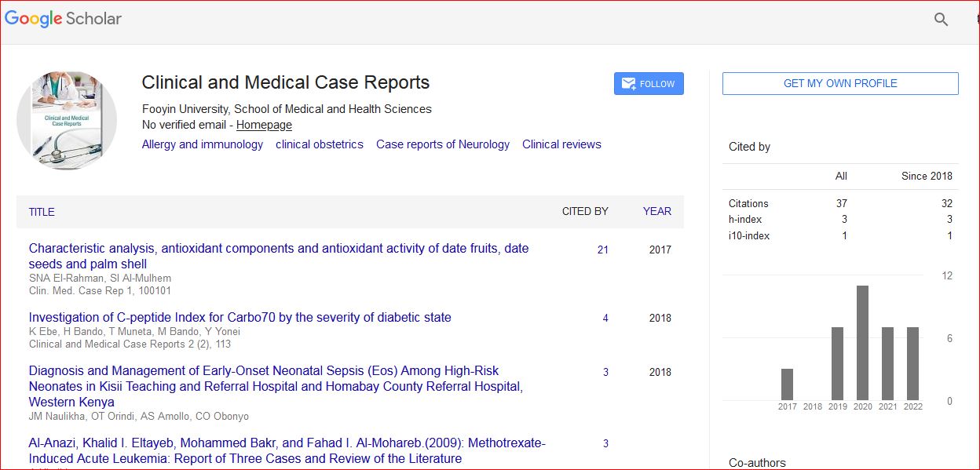Sort articles by Title column header
980x470 pixels.
point(42,212)
